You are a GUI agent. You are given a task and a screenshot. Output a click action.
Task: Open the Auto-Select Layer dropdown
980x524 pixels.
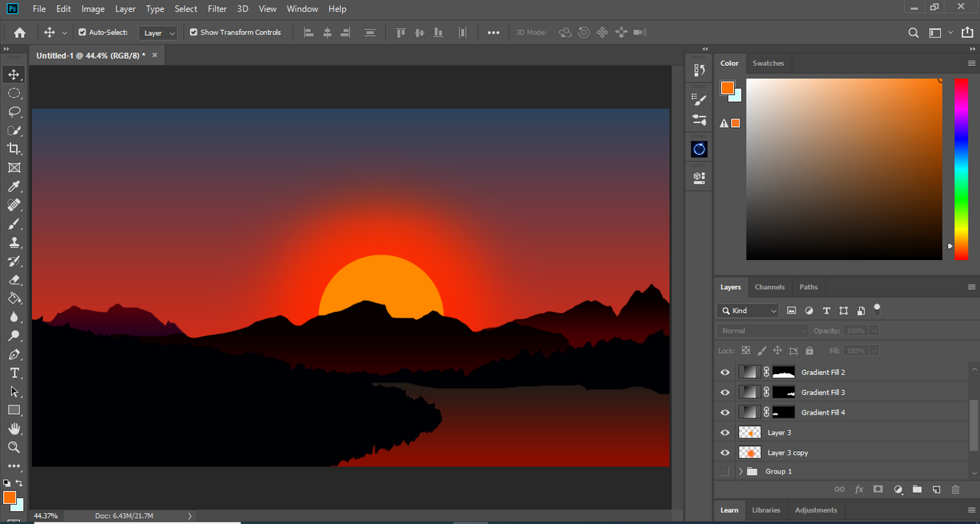coord(159,33)
